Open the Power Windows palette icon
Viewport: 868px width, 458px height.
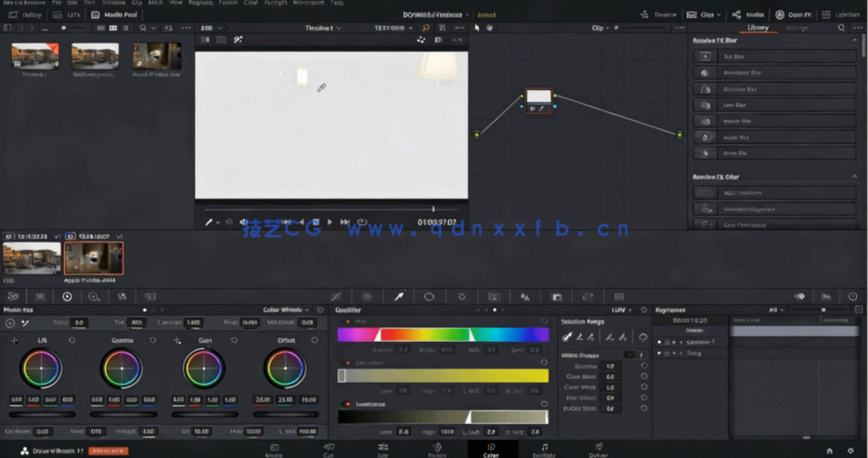pyautogui.click(x=429, y=297)
